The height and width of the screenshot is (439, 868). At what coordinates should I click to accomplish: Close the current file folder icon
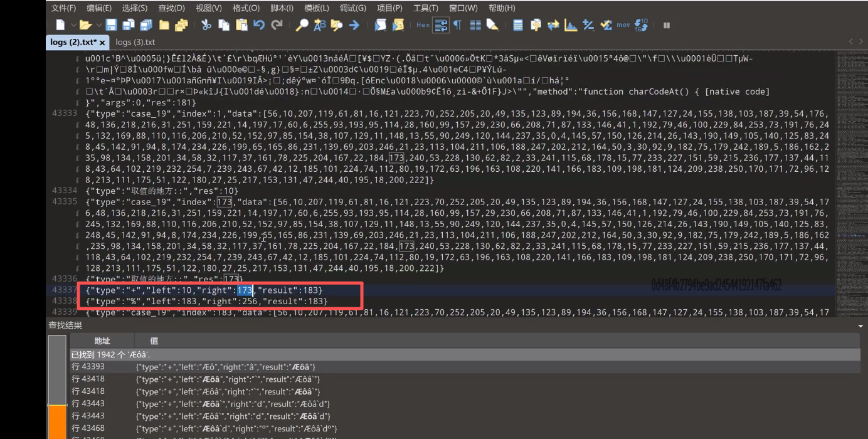(x=164, y=25)
